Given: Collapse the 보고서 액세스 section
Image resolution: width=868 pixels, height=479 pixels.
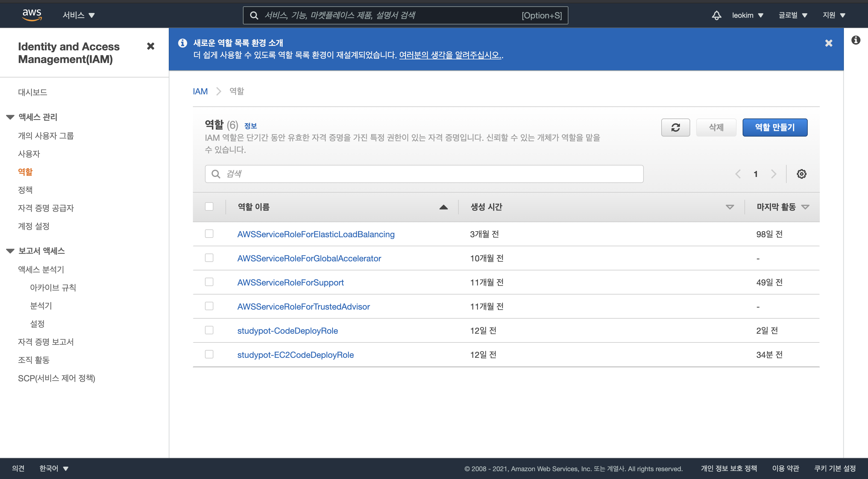Looking at the screenshot, I should [x=11, y=251].
